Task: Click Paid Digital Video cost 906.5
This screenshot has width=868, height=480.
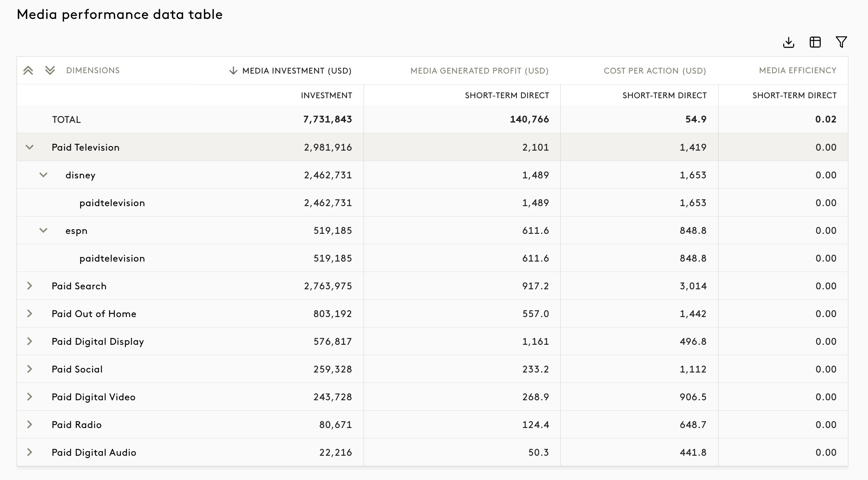Action: [x=693, y=397]
